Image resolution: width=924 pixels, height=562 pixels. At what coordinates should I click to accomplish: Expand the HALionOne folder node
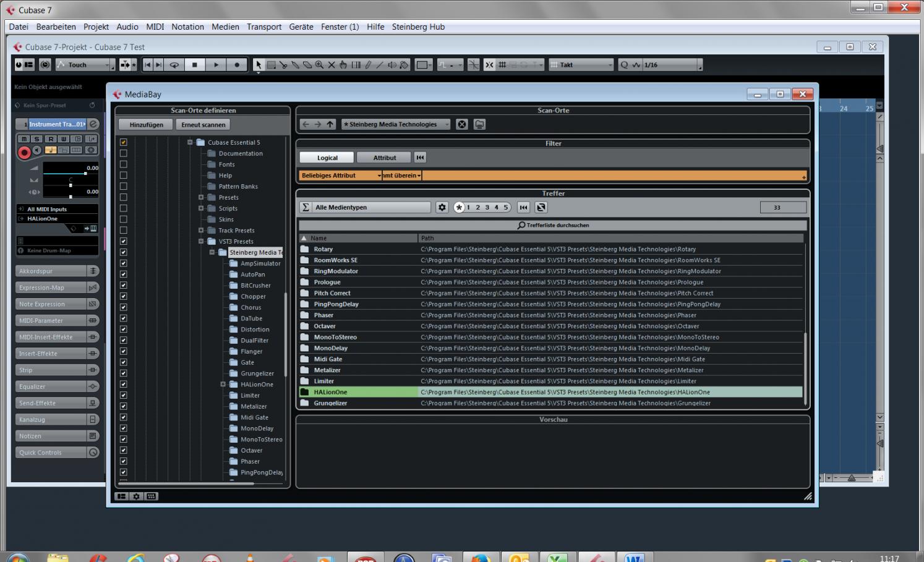point(223,384)
